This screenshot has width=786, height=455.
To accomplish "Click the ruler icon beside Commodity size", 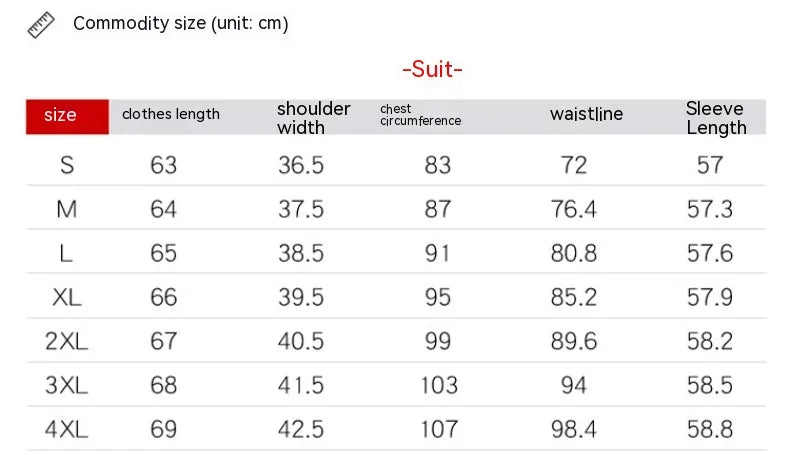I will click(x=41, y=25).
